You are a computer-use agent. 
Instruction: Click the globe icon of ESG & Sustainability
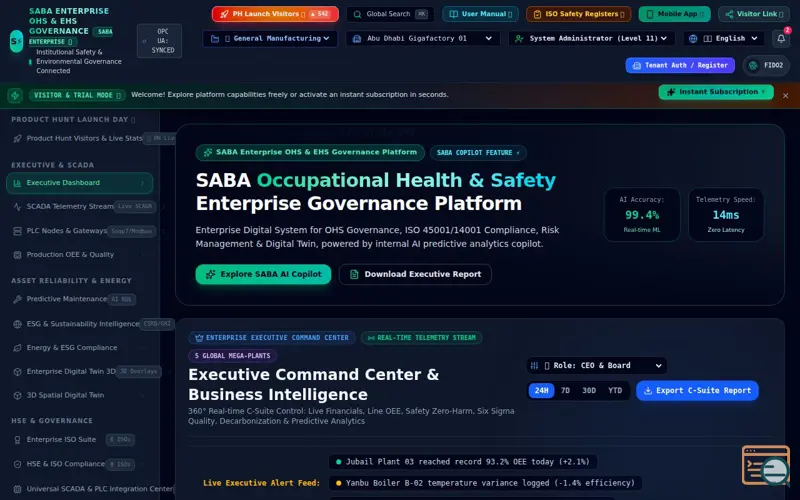[17, 324]
